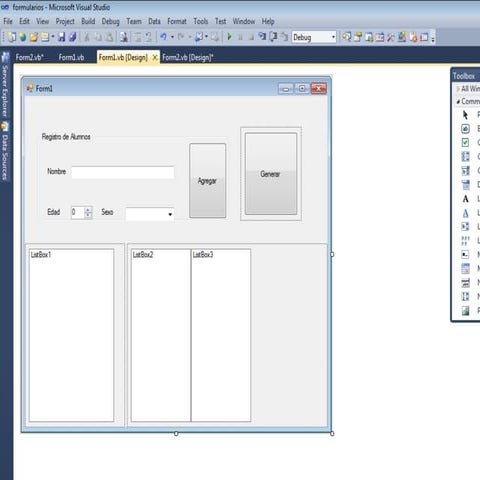Screen dimensions: 480x480
Task: Open the Undo history dropdown arrow
Action: pos(172,37)
